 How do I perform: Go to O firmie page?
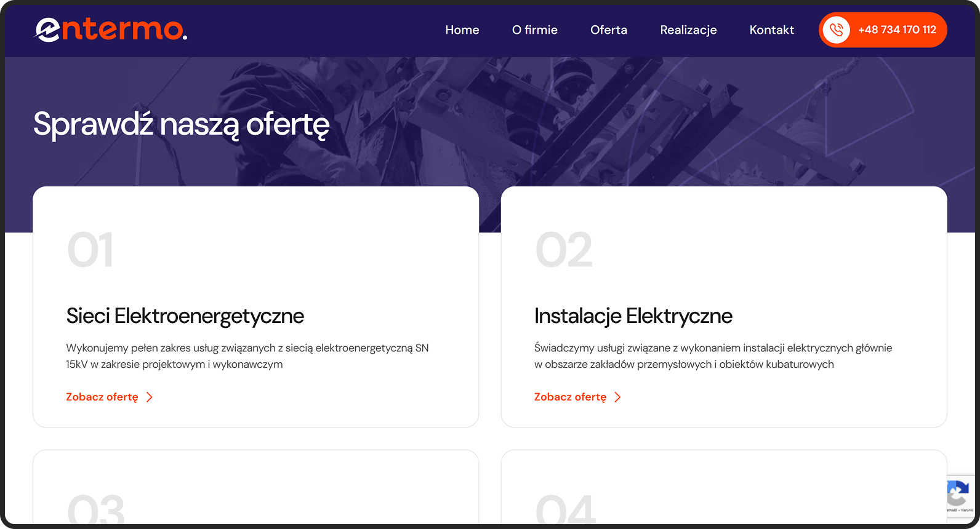click(x=535, y=30)
